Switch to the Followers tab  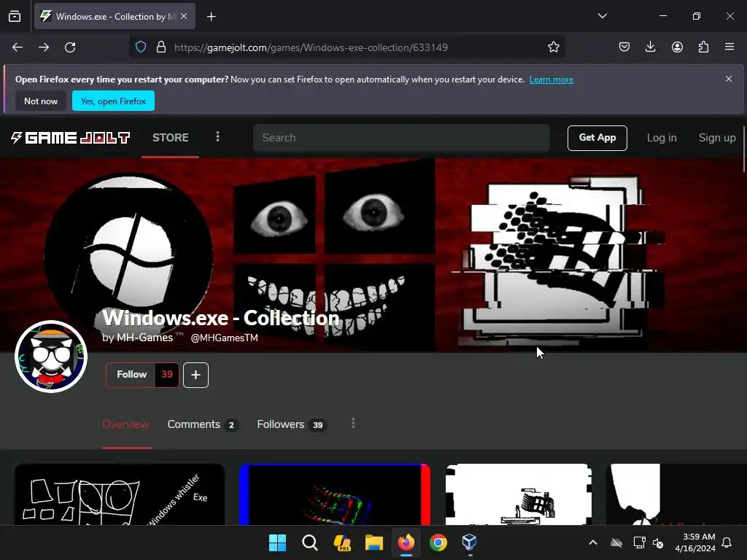(292, 424)
